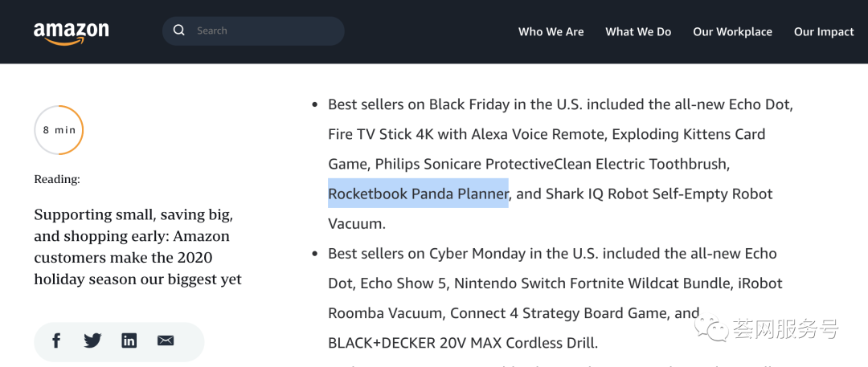Share the article via email icon
Image resolution: width=868 pixels, height=367 pixels.
click(x=166, y=340)
